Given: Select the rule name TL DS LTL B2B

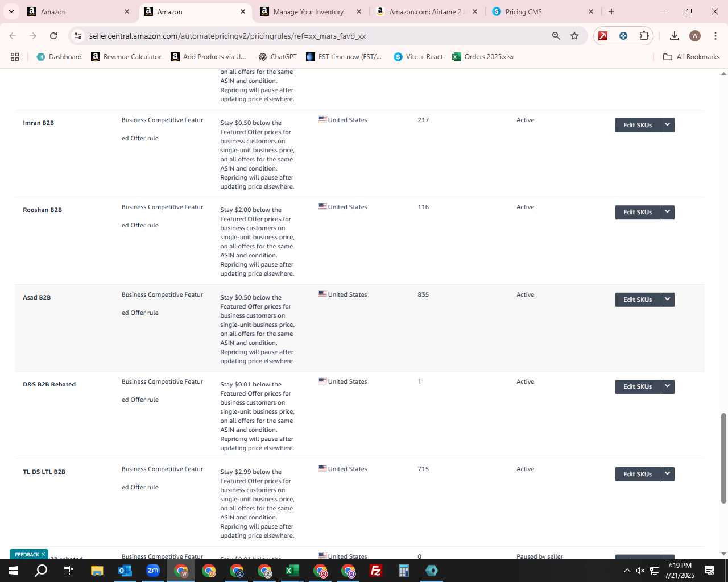Looking at the screenshot, I should tap(44, 472).
